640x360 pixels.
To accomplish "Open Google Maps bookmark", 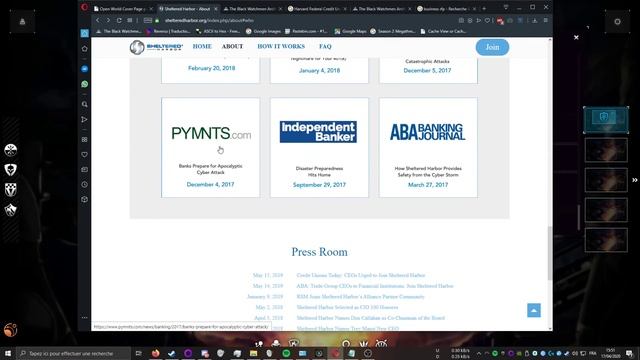I will point(350,31).
